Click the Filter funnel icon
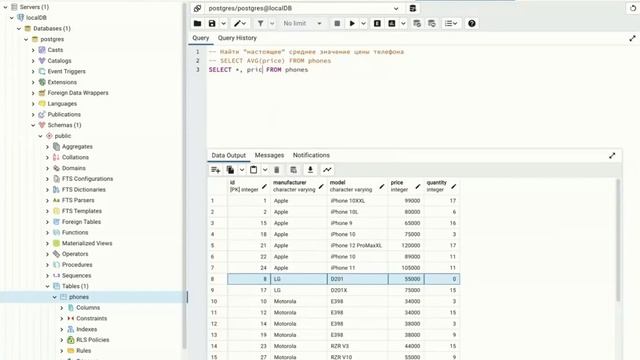Screen dimensions: 640x360 [x=260, y=24]
